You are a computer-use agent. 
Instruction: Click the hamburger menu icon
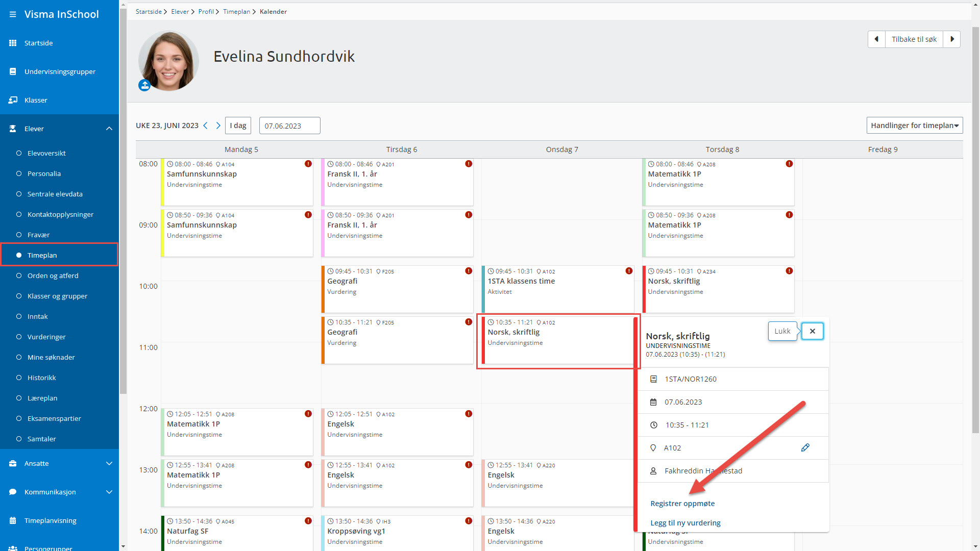12,14
